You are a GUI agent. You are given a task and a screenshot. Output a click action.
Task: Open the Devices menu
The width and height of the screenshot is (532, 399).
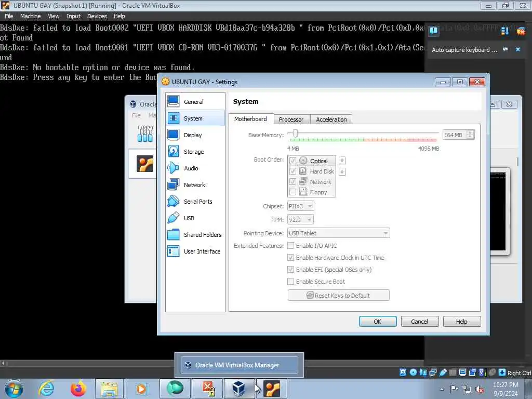point(97,16)
